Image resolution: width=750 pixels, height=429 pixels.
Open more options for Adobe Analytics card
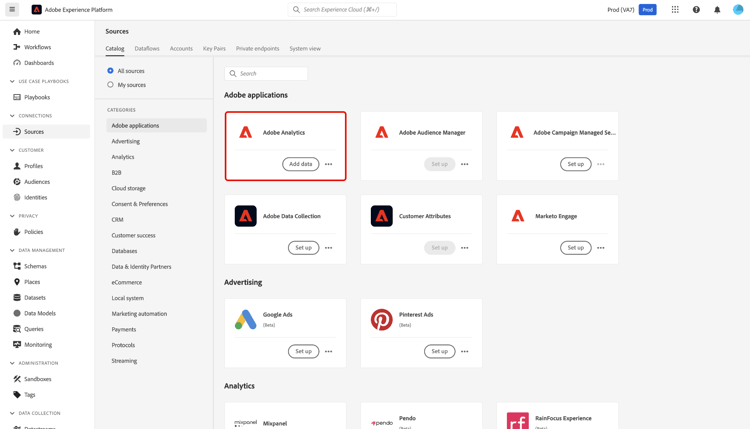pos(329,164)
